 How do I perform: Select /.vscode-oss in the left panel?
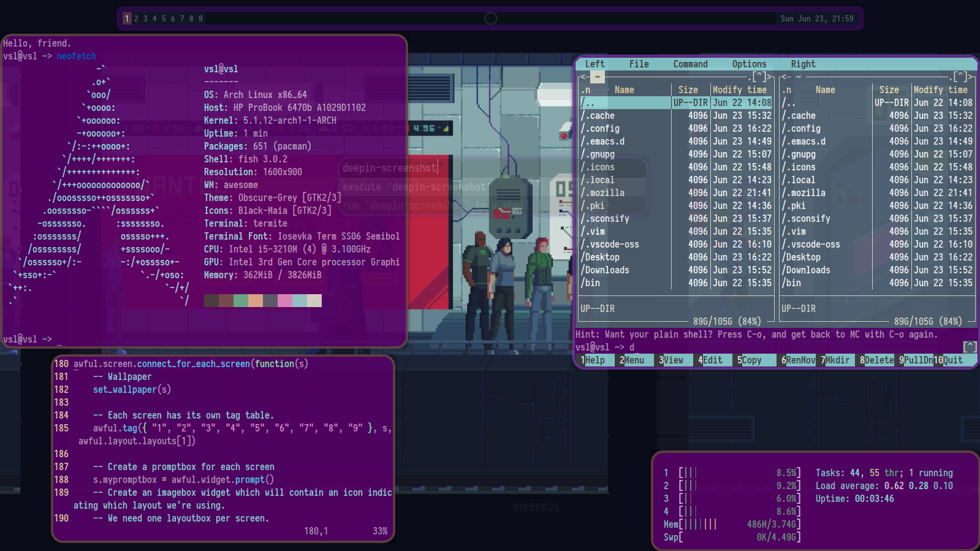676,244
